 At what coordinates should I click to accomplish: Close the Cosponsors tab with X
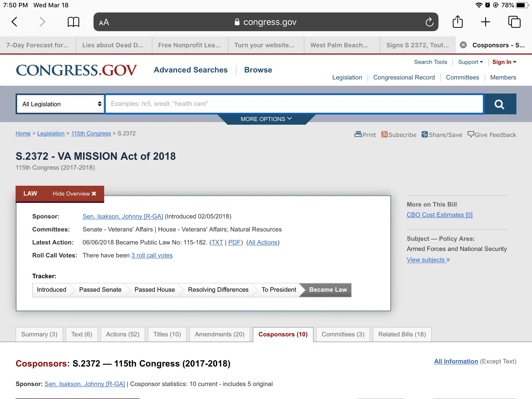pos(463,45)
